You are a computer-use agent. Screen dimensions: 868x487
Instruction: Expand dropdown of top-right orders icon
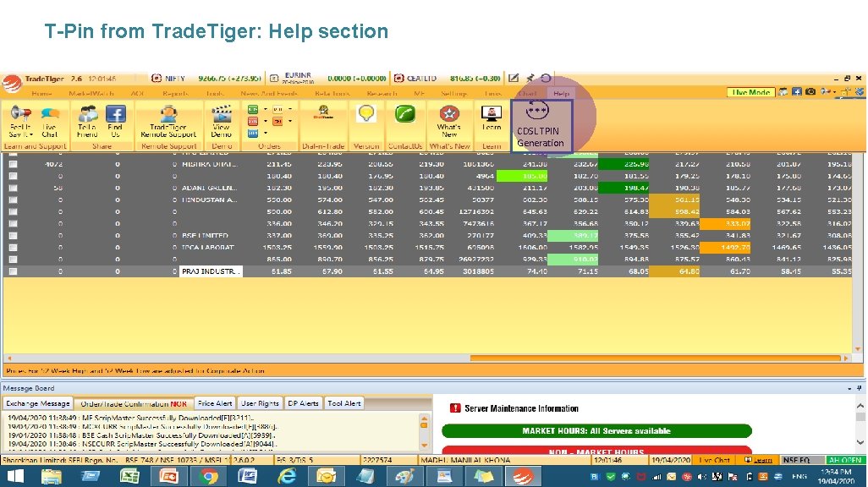pyautogui.click(x=290, y=109)
